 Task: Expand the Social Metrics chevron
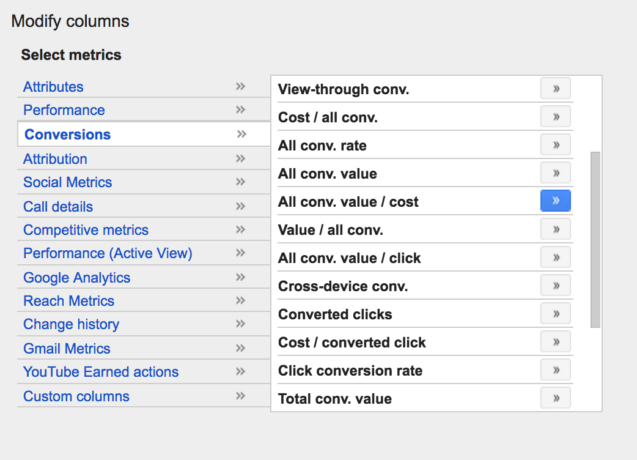pyautogui.click(x=240, y=182)
